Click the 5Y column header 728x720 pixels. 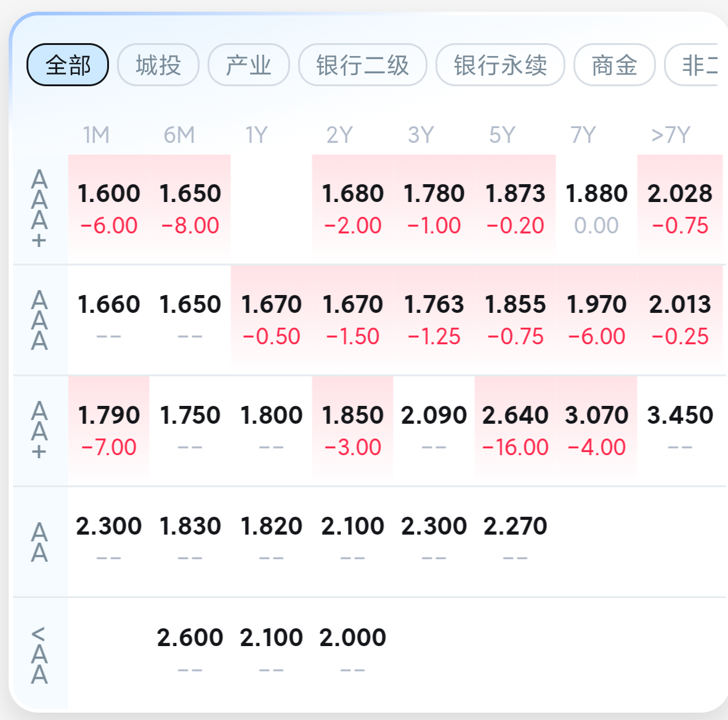[503, 135]
